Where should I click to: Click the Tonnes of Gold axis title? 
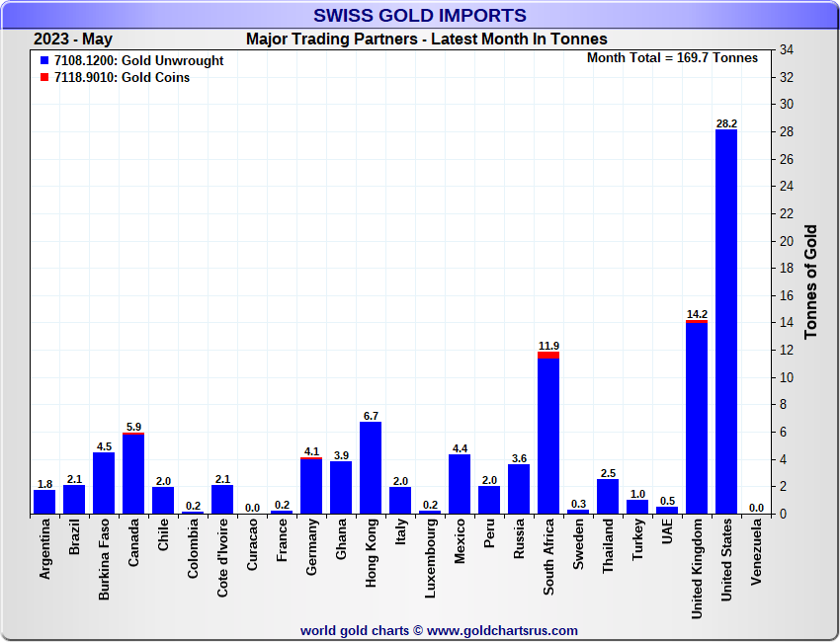pos(811,282)
